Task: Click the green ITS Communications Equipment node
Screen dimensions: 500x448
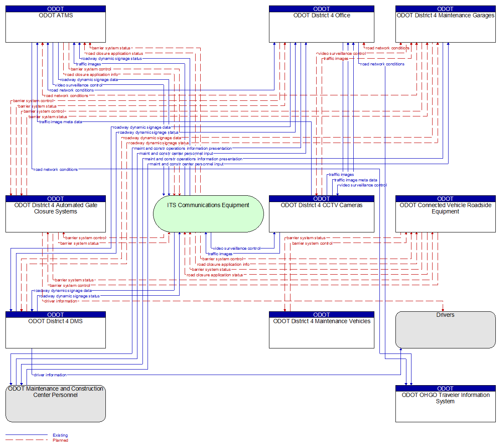Action: click(x=208, y=214)
